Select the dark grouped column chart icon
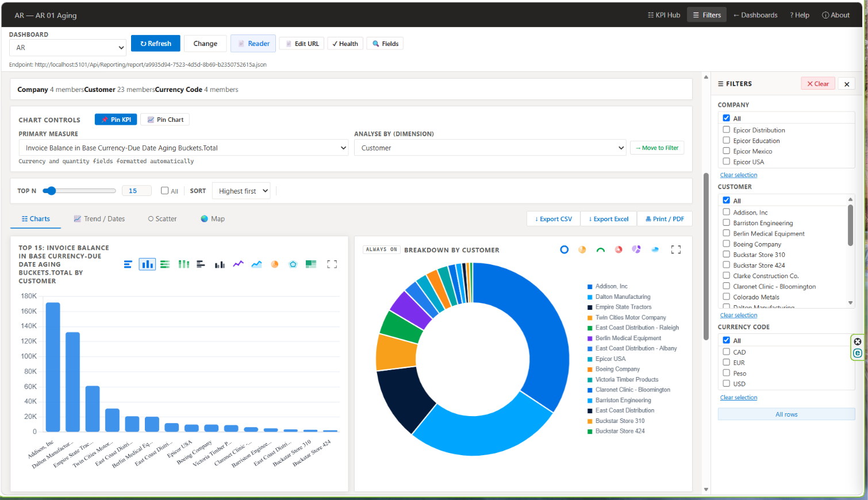The height and width of the screenshot is (500, 868). tap(220, 264)
